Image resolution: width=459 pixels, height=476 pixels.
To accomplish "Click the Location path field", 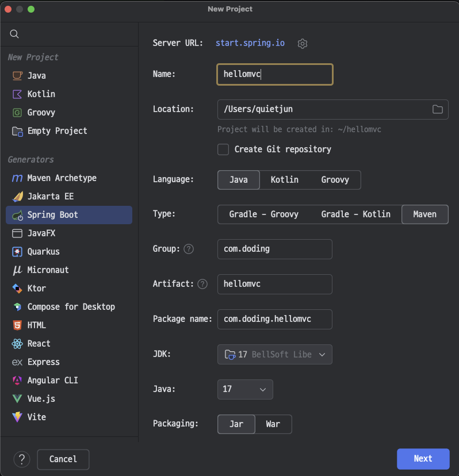I will point(332,109).
